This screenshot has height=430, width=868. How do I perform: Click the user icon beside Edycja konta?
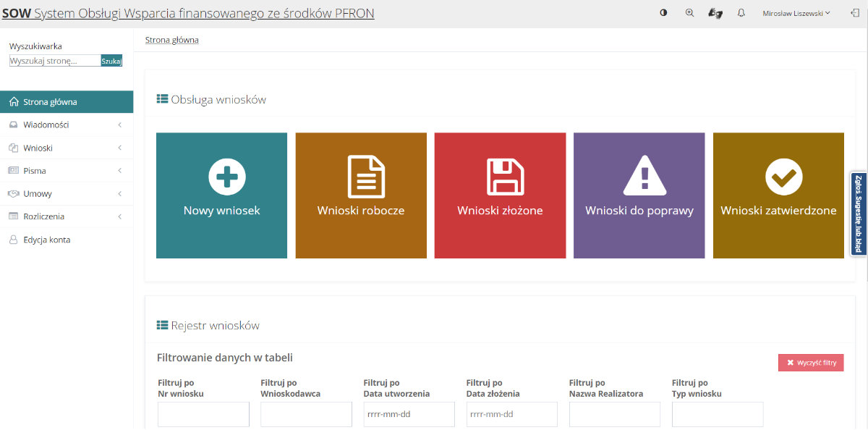14,240
